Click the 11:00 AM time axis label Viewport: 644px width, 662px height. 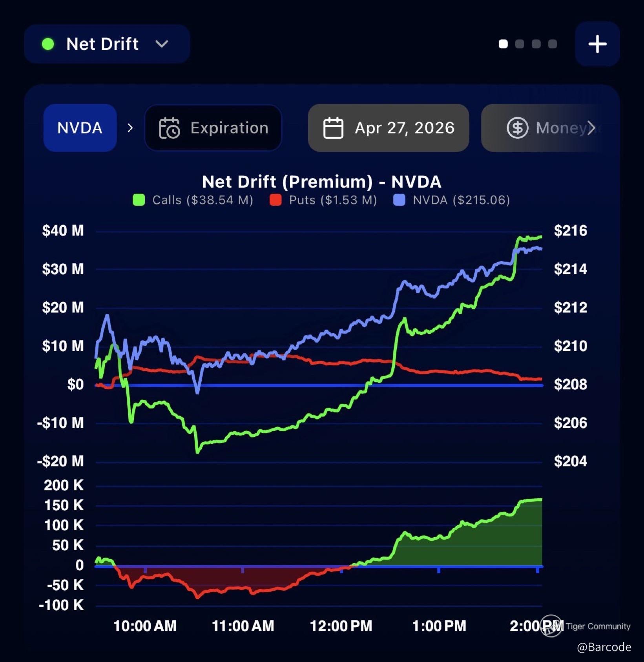point(243,626)
